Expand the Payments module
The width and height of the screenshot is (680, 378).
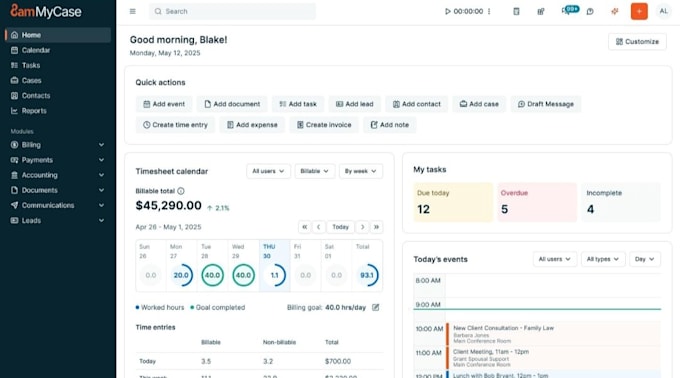click(x=58, y=160)
